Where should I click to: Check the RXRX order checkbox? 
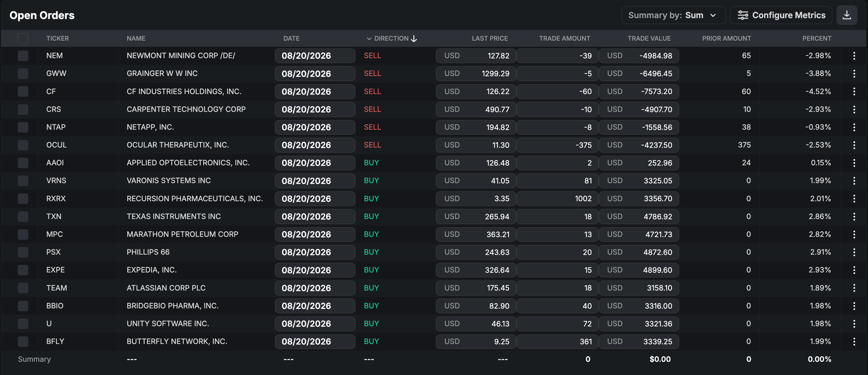pos(23,198)
